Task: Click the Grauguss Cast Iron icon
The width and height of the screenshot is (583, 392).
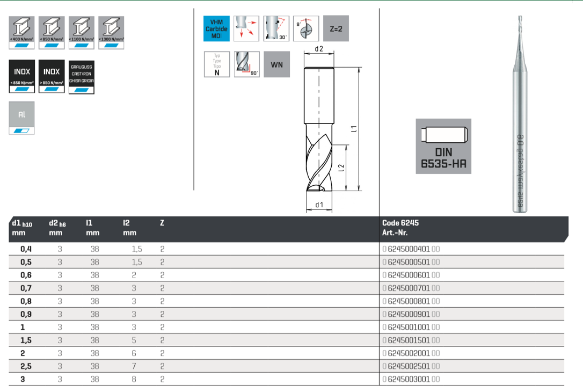Action: [82, 76]
